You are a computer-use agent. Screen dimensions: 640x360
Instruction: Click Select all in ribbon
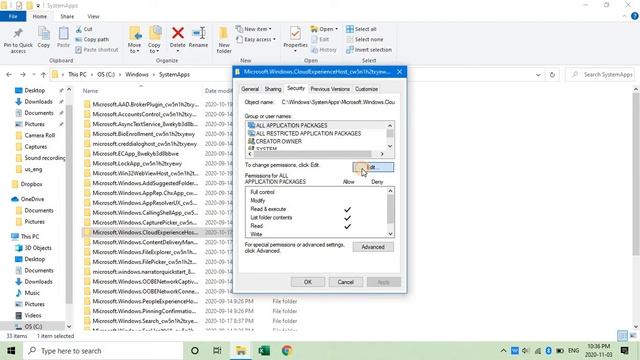[361, 29]
